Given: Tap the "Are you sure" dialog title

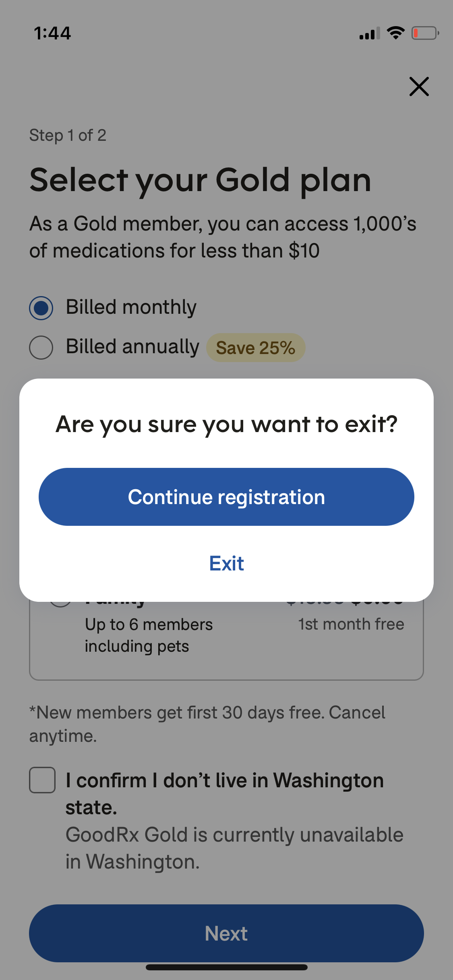Looking at the screenshot, I should tap(226, 424).
